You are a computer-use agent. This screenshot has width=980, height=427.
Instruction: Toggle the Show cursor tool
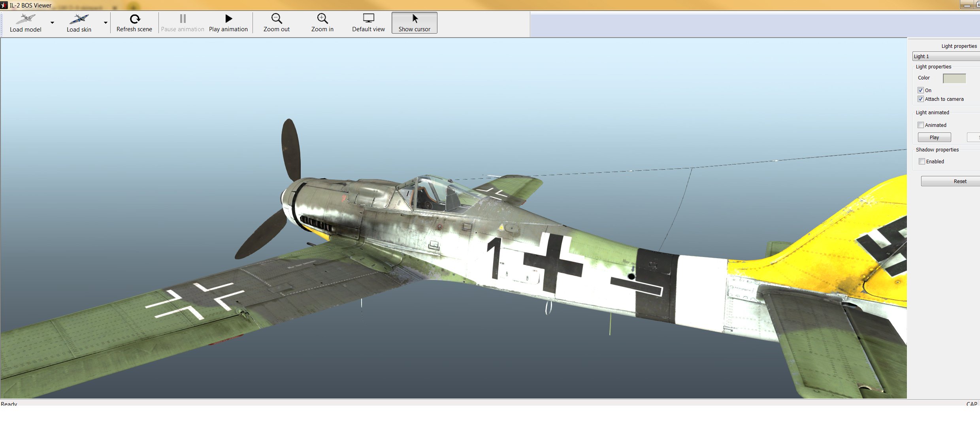(414, 23)
